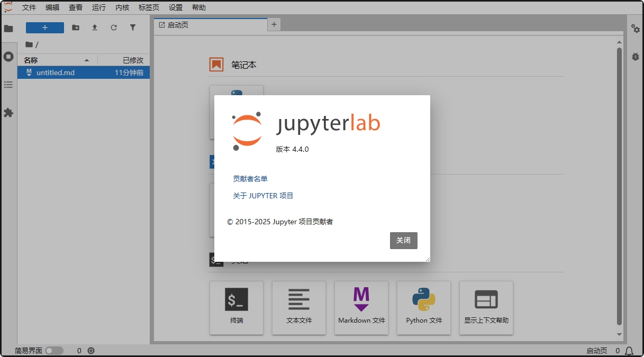The height and width of the screenshot is (357, 644).
Task: Click the 关闭 button in dialog
Action: tap(403, 240)
